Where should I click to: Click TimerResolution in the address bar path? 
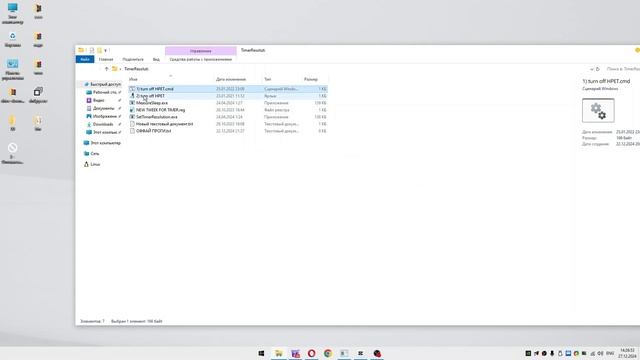[136, 69]
